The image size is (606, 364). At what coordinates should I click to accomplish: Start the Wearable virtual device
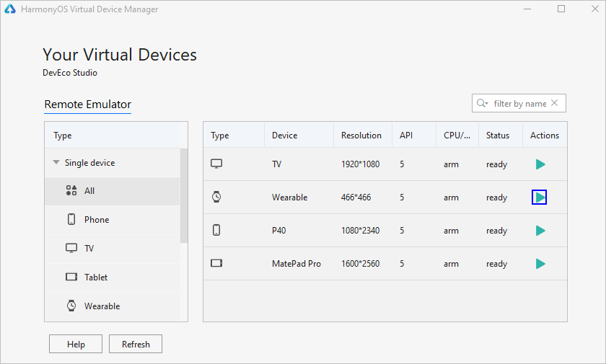[x=540, y=197]
